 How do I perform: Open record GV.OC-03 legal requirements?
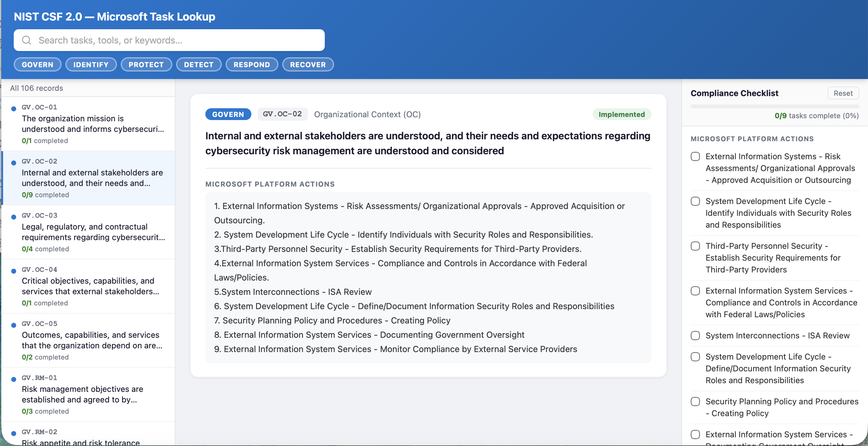coord(88,232)
